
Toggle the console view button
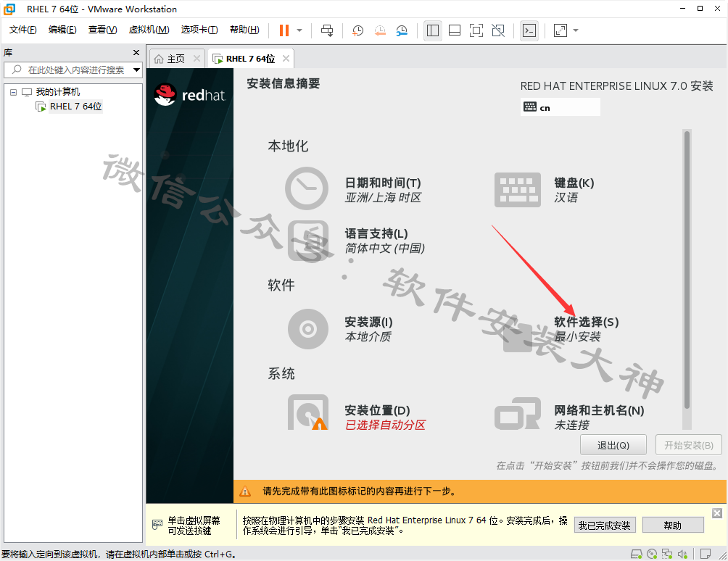[x=529, y=30]
